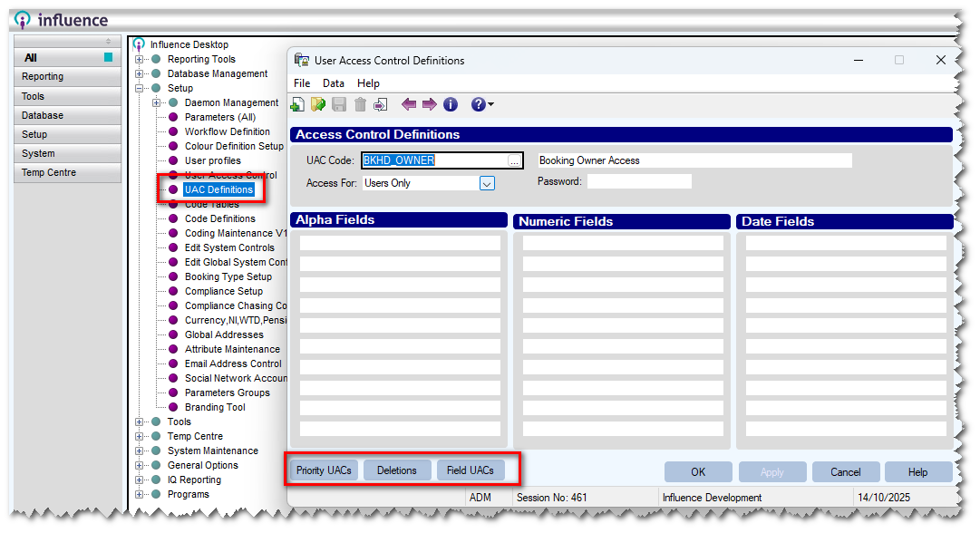Open Email Address Control in the tree
Viewport: 980px width, 533px height.
[233, 363]
